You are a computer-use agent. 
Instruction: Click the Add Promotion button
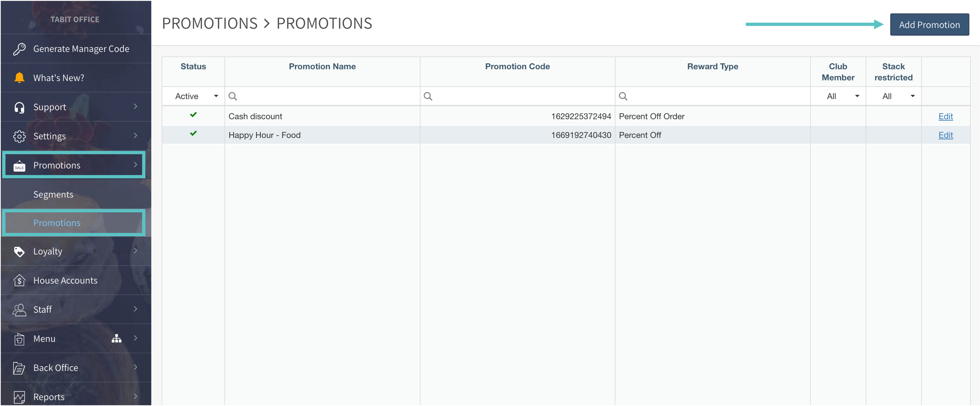coord(929,25)
